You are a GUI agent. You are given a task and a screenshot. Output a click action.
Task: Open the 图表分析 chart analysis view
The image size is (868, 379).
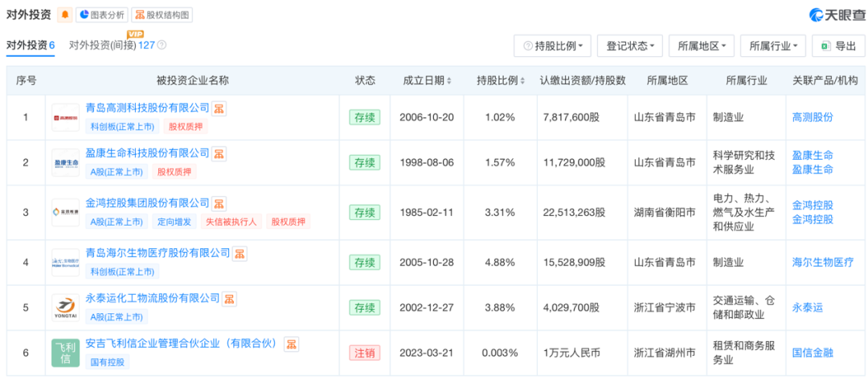(100, 14)
